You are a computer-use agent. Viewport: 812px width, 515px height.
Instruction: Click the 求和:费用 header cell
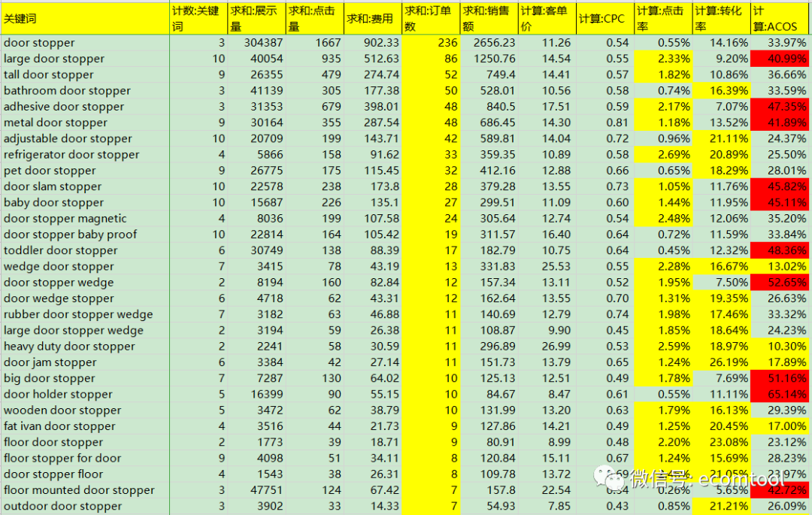(373, 19)
